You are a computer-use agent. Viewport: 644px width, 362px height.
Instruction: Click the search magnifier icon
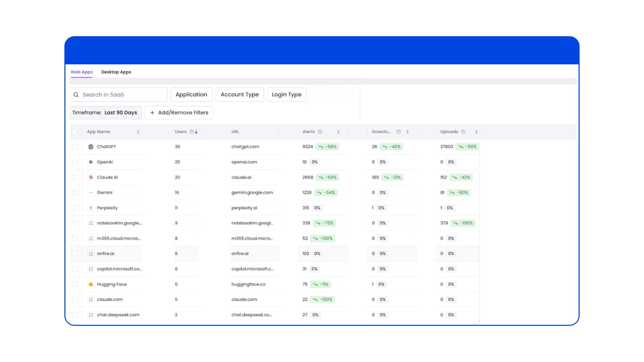coord(76,95)
